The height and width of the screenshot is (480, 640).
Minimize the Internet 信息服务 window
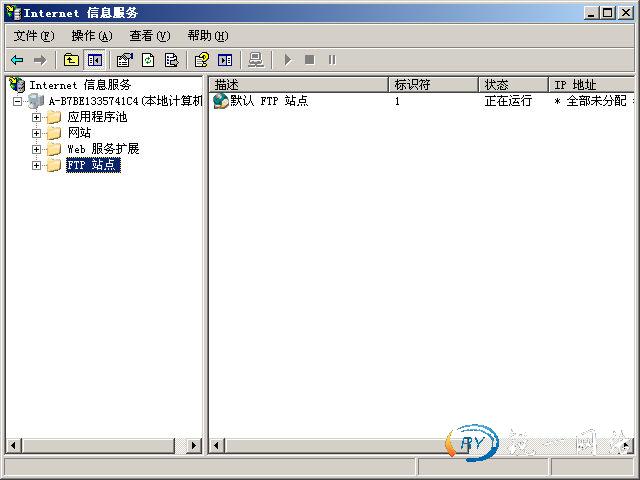coord(591,13)
